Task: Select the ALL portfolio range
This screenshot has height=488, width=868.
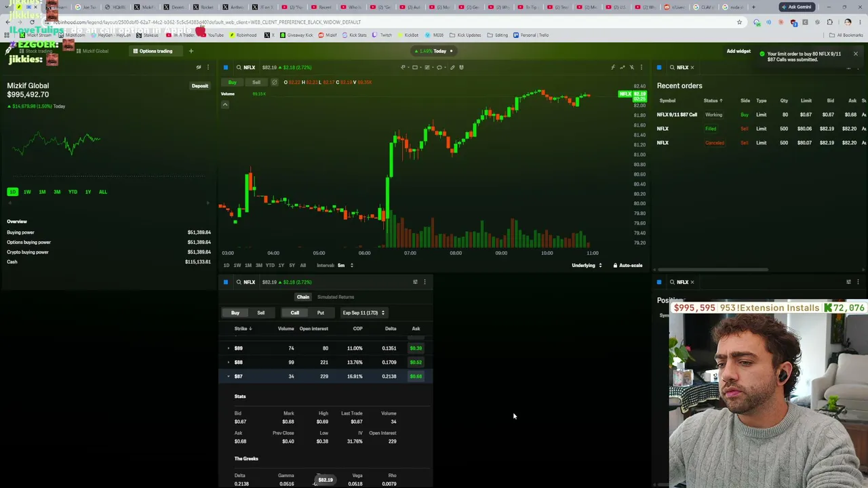Action: click(103, 192)
